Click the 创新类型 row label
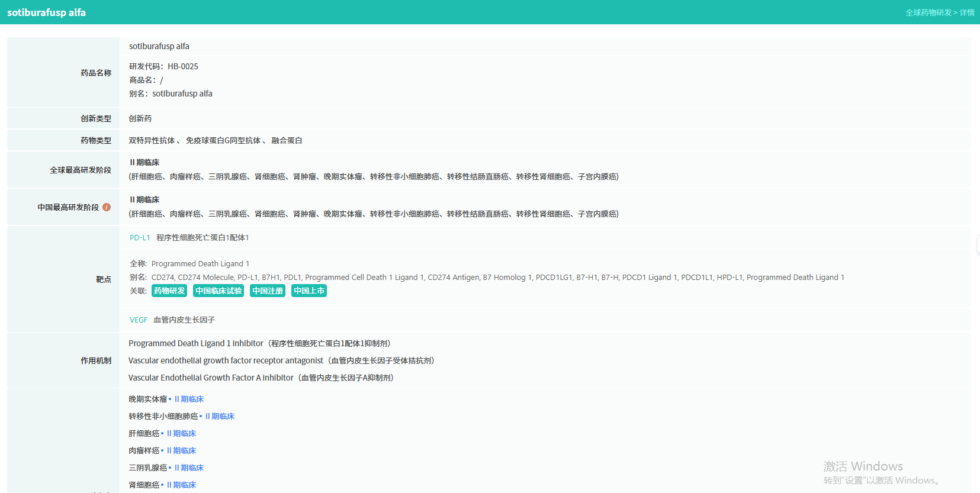This screenshot has width=980, height=493. 96,118
